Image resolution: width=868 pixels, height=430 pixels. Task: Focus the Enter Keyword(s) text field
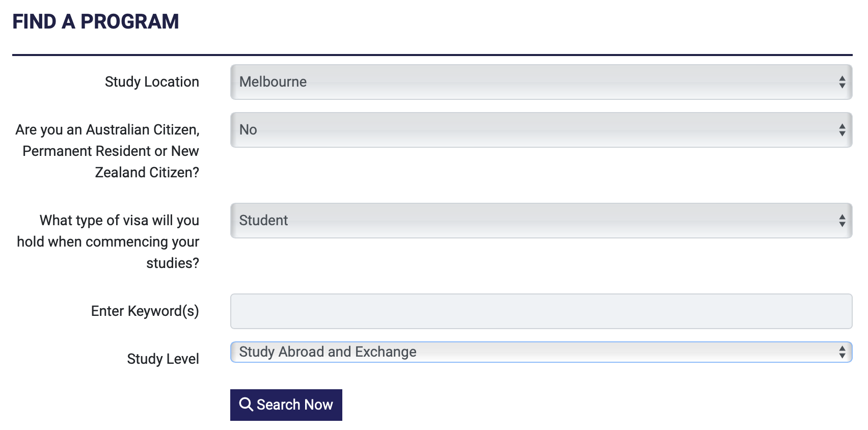coord(541,311)
